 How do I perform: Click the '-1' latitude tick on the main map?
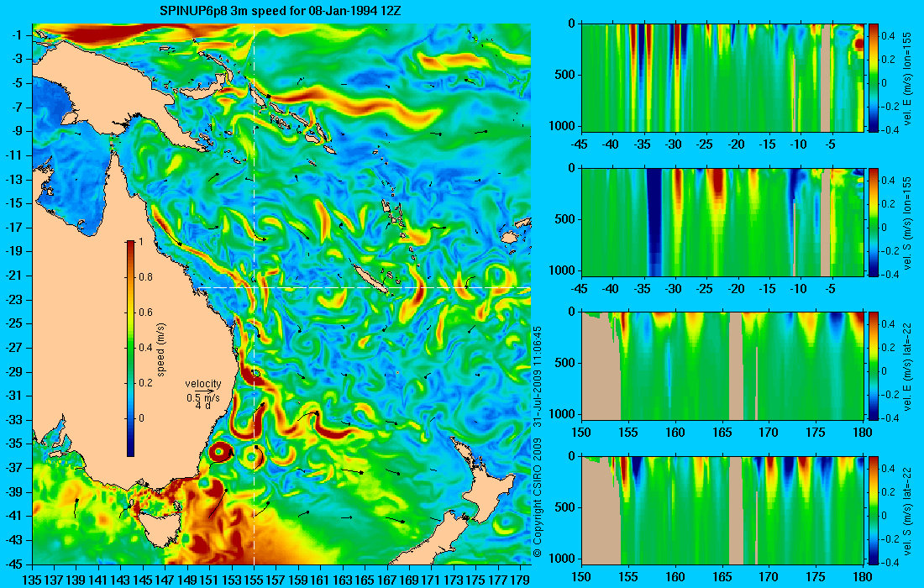pos(16,35)
